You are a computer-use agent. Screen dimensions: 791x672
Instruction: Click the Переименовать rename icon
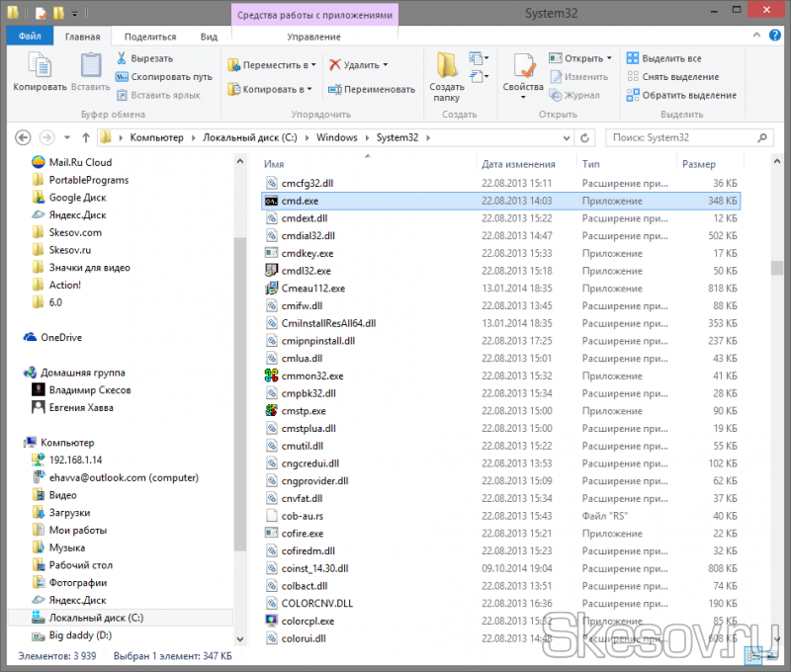pyautogui.click(x=335, y=89)
